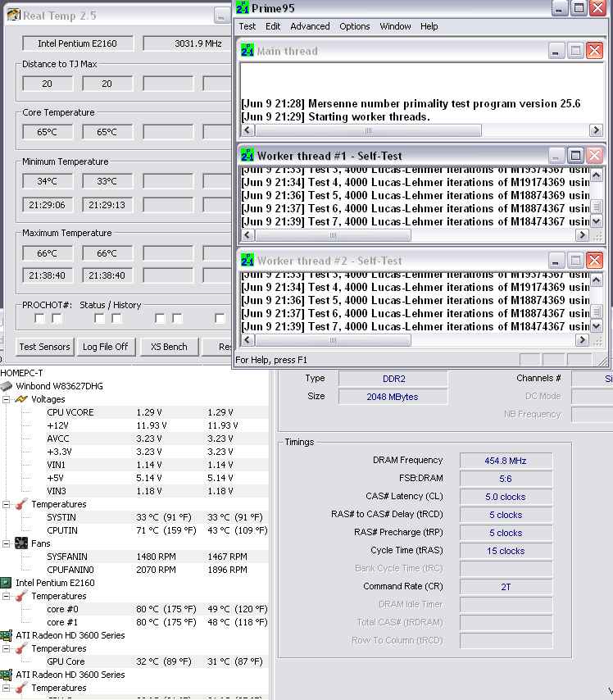Viewport: 613px width, 700px height.
Task: Collapse the Fans tree node
Action: click(x=6, y=543)
